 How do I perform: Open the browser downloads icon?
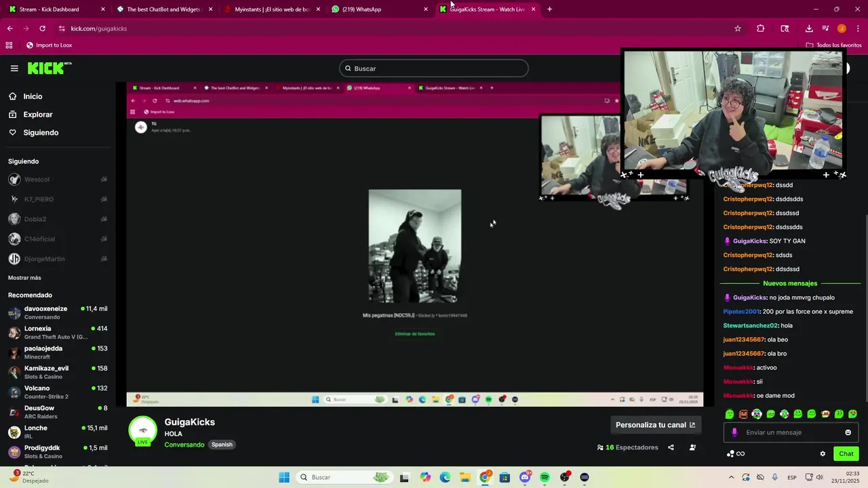809,28
